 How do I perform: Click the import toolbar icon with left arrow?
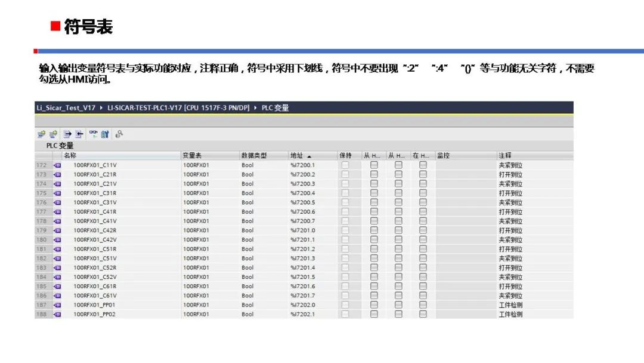coord(79,134)
